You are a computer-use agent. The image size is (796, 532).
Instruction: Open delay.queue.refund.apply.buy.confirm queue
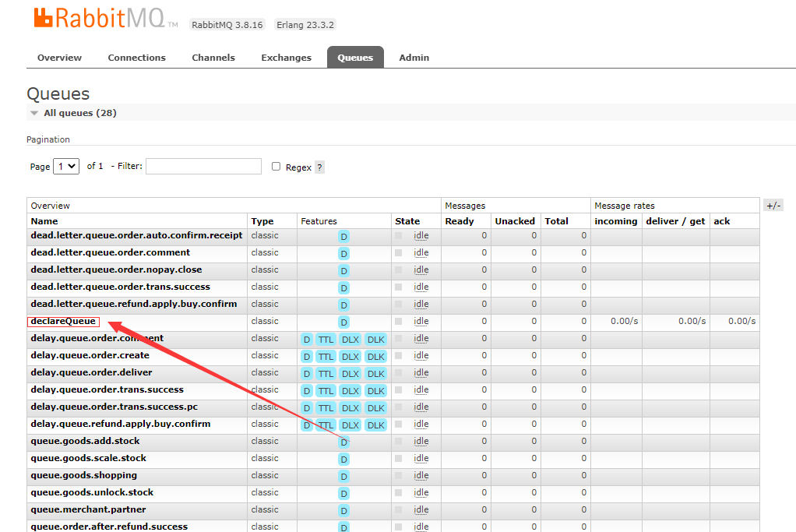tap(120, 424)
